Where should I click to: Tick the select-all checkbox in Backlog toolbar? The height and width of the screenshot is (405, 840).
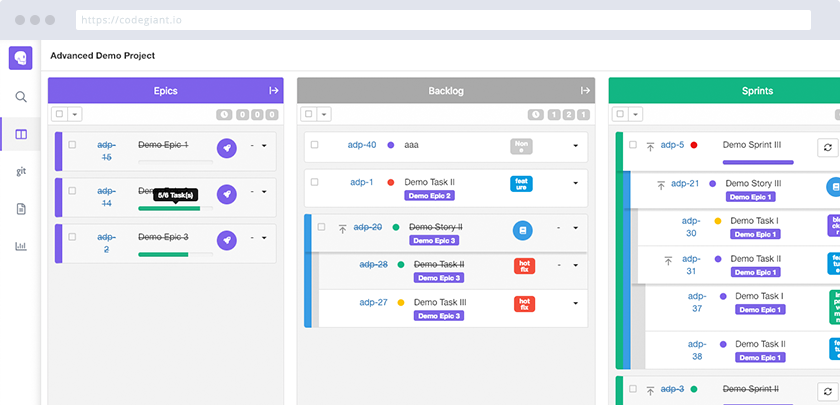309,114
